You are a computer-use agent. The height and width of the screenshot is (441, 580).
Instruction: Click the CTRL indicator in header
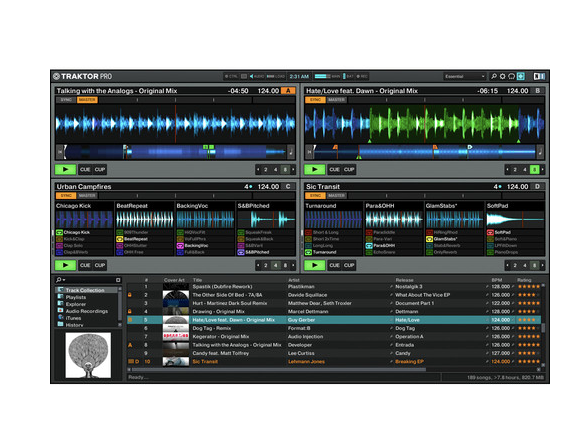(231, 77)
